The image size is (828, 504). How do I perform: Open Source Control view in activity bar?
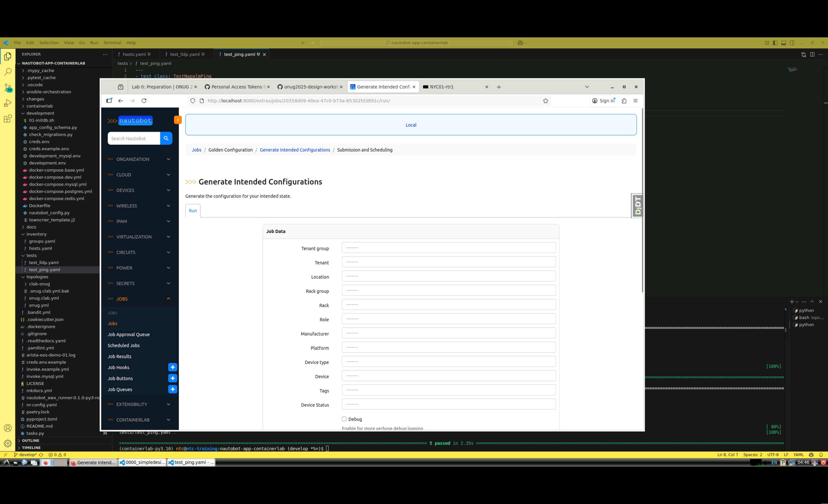(8, 88)
